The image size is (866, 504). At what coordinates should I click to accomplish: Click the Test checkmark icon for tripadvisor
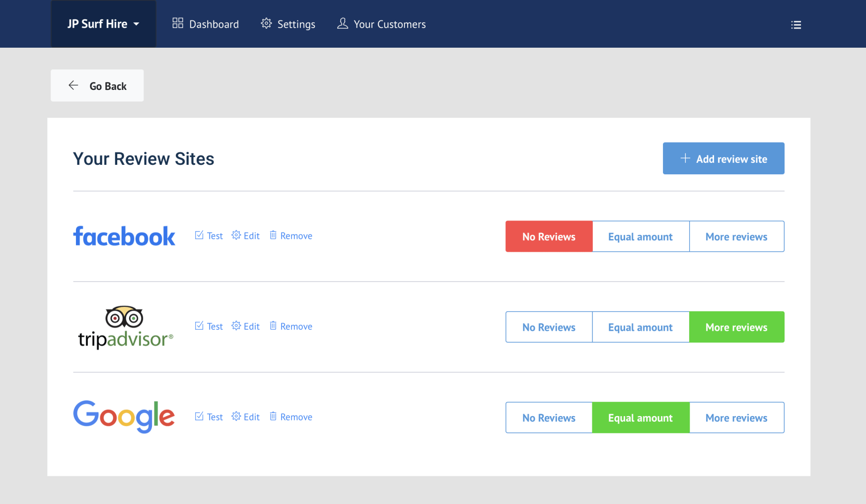199,326
